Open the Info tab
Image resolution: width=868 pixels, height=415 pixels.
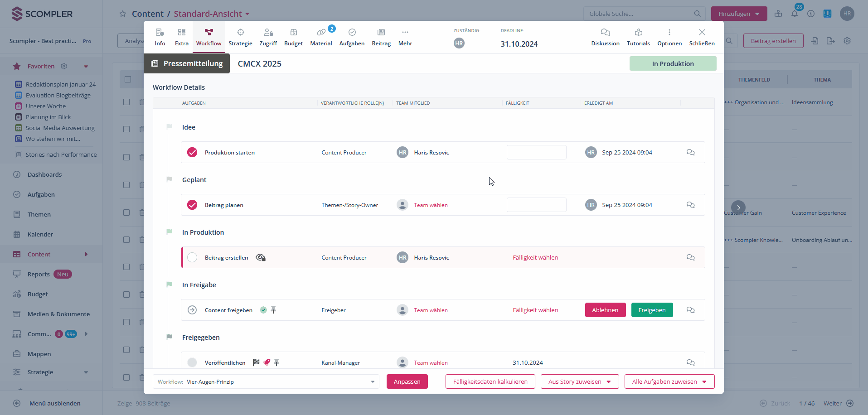coord(160,37)
